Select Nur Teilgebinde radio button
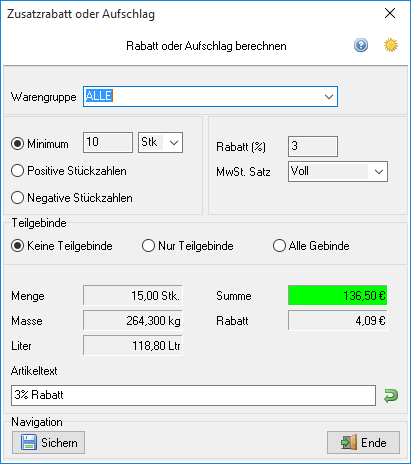This screenshot has width=411, height=464. (x=148, y=246)
